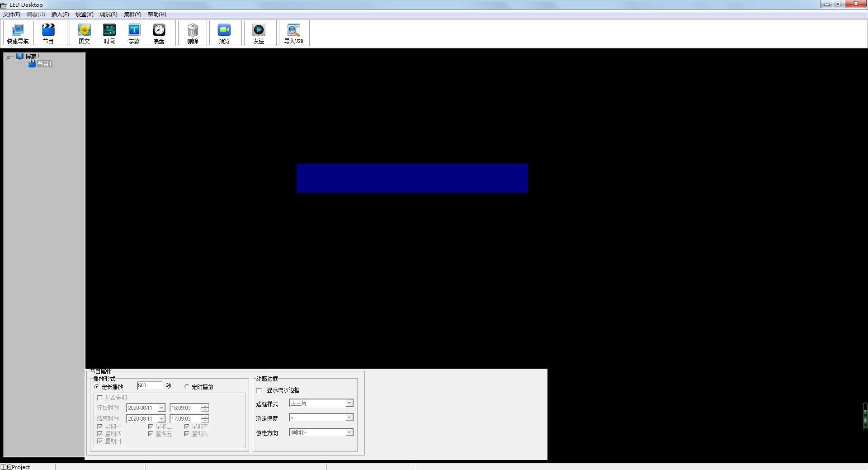
Task: Add a 表盘 clock dial
Action: (x=159, y=33)
